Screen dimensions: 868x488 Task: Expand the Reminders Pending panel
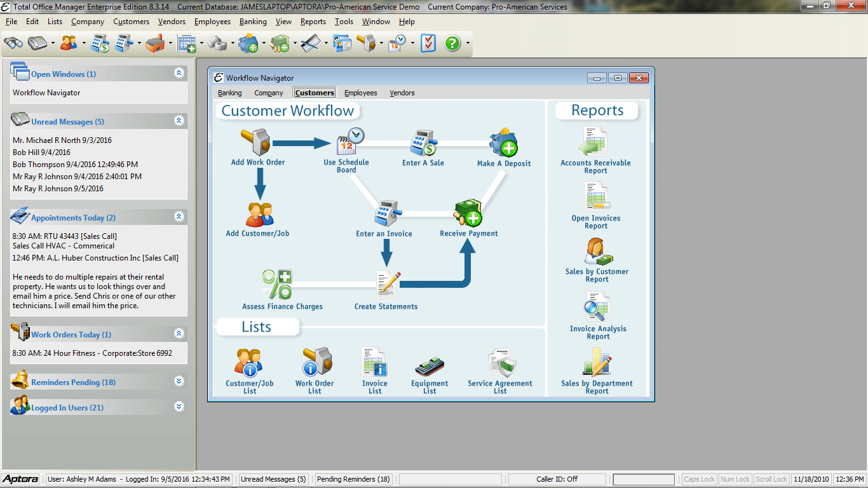(x=179, y=381)
